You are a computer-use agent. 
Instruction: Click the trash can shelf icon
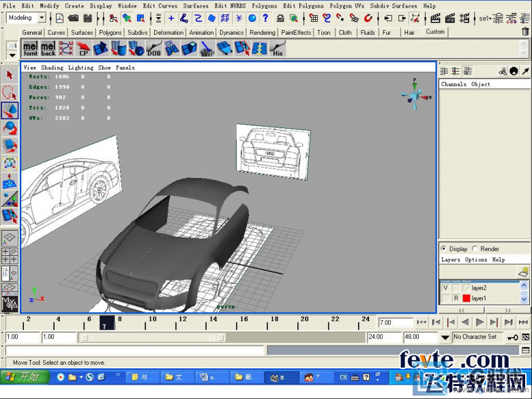coord(525,31)
